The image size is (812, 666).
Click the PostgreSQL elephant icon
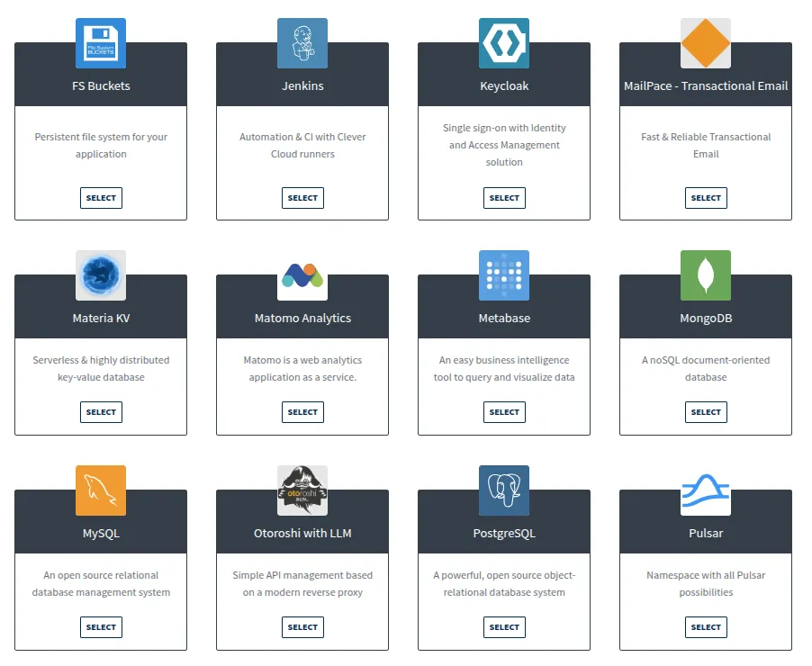(504, 490)
